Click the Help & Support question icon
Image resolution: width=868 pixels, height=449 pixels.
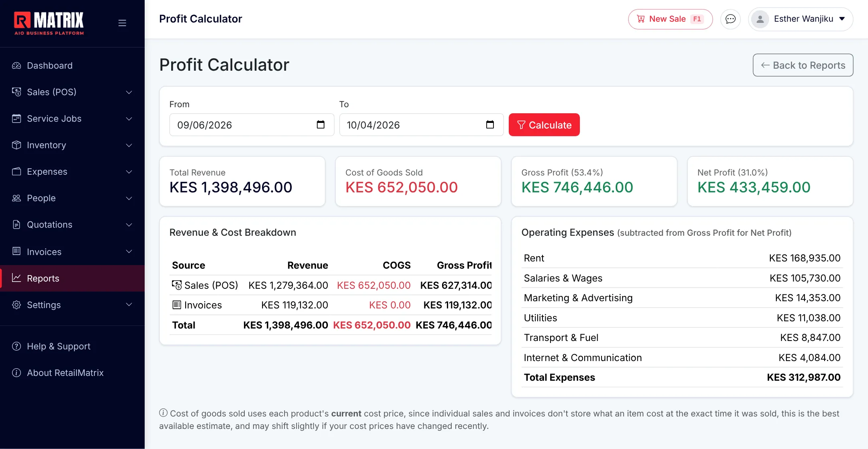16,346
